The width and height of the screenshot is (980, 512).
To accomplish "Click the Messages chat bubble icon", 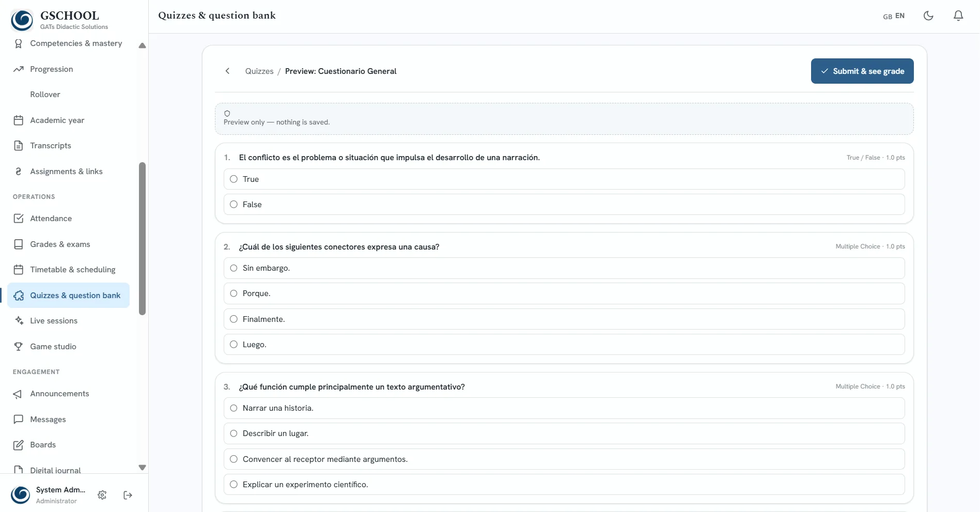I will click(19, 420).
